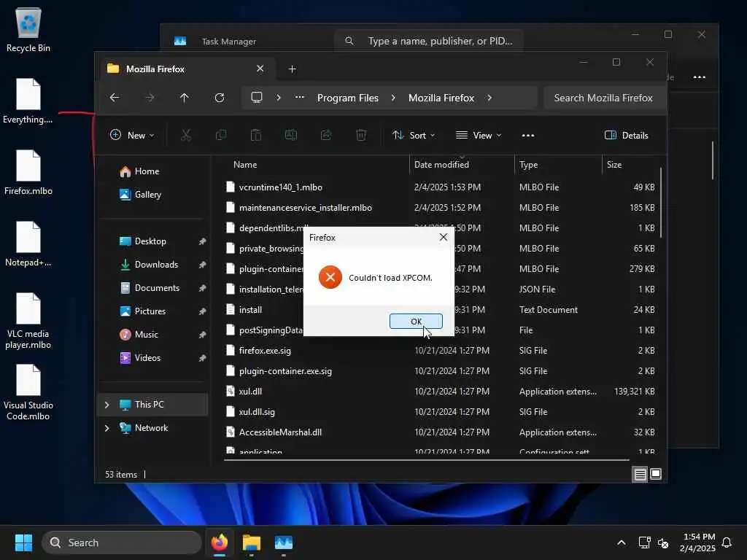Open Task Manager more options ellipsis

[x=700, y=77]
